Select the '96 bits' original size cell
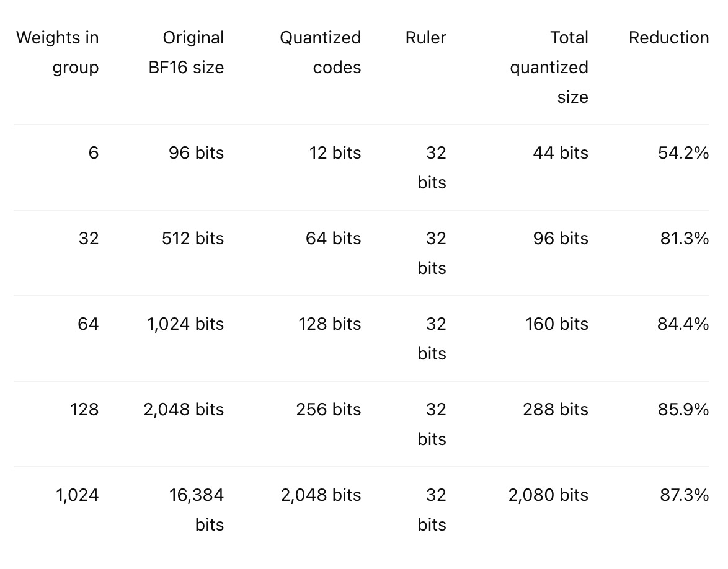Image resolution: width=728 pixels, height=569 pixels. click(197, 152)
